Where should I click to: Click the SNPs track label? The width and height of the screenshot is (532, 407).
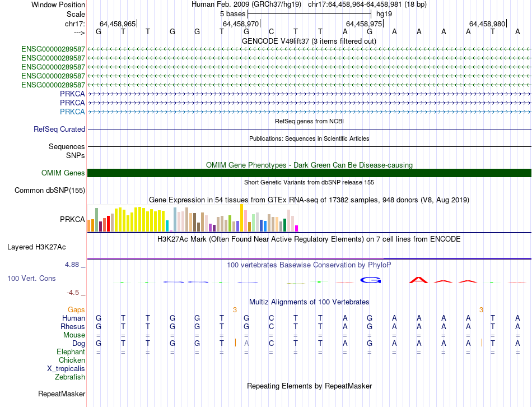(x=76, y=155)
